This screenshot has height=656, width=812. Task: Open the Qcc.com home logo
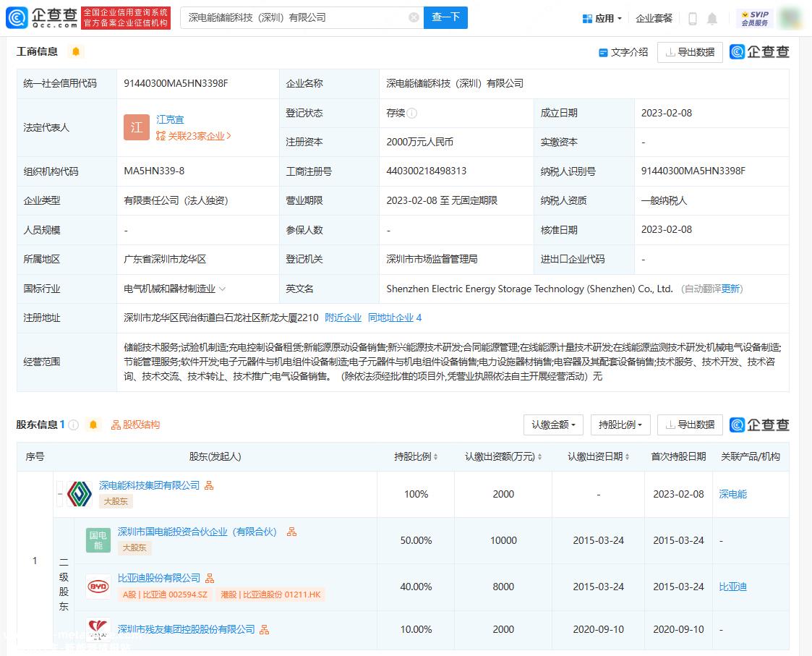tap(42, 17)
